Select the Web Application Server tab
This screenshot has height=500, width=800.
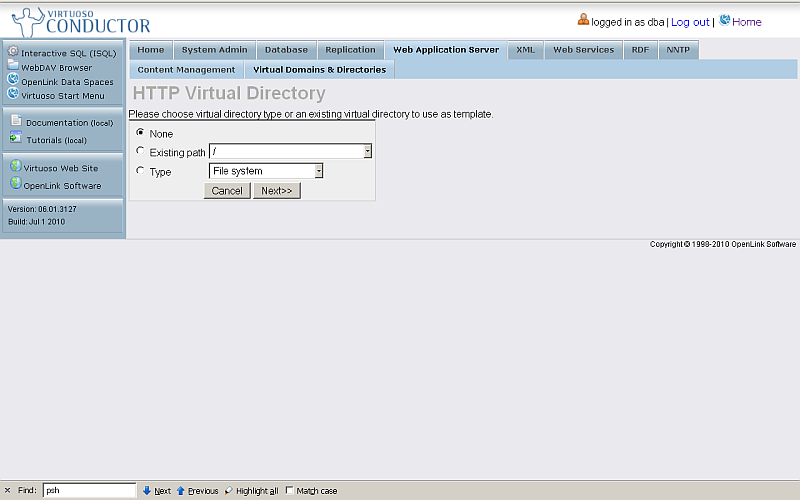click(446, 49)
